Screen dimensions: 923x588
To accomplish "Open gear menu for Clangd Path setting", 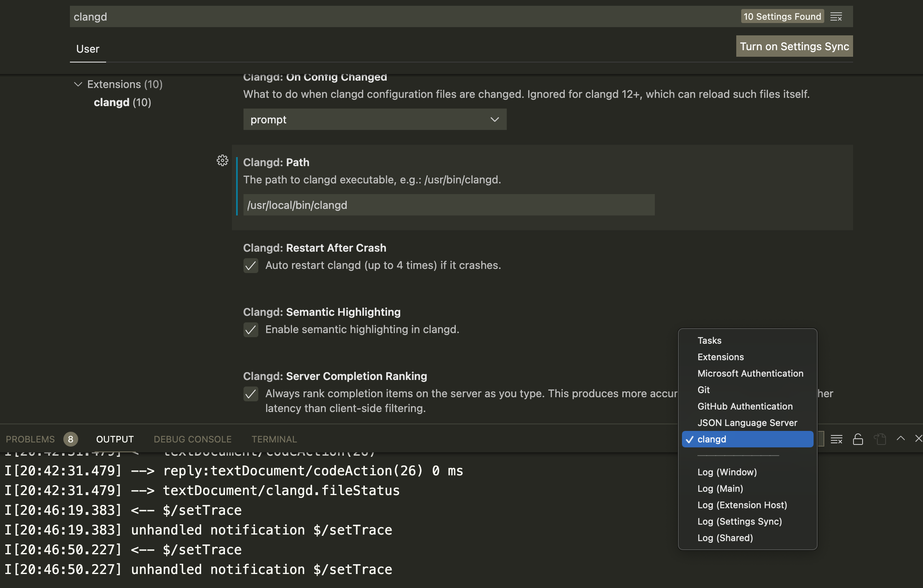I will pyautogui.click(x=223, y=160).
